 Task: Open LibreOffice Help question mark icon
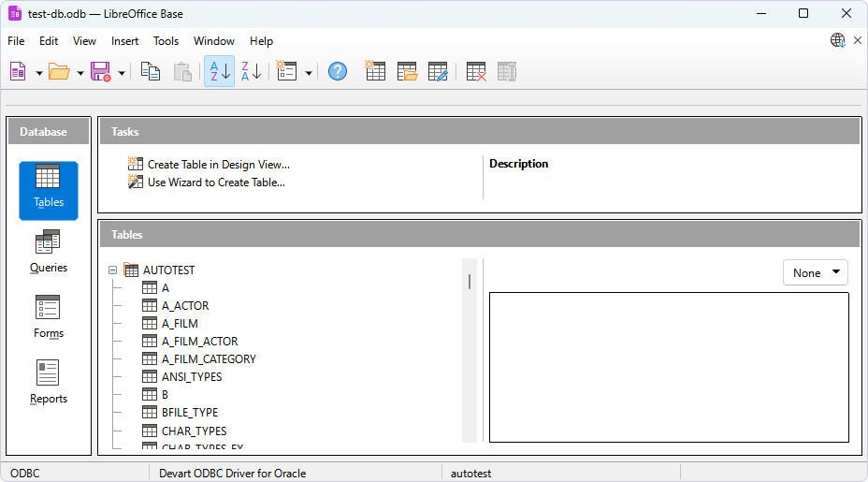pos(338,72)
